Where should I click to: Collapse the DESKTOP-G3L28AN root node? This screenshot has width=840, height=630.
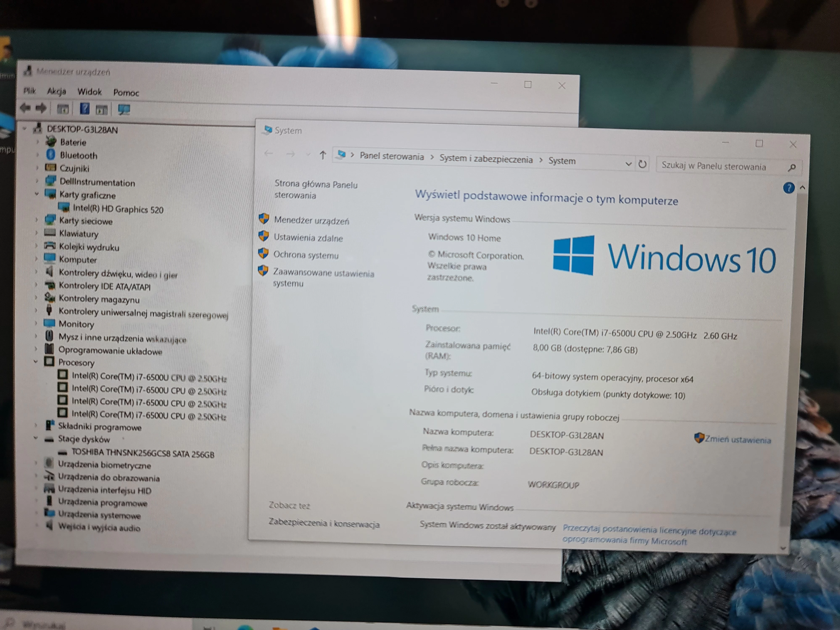25,129
